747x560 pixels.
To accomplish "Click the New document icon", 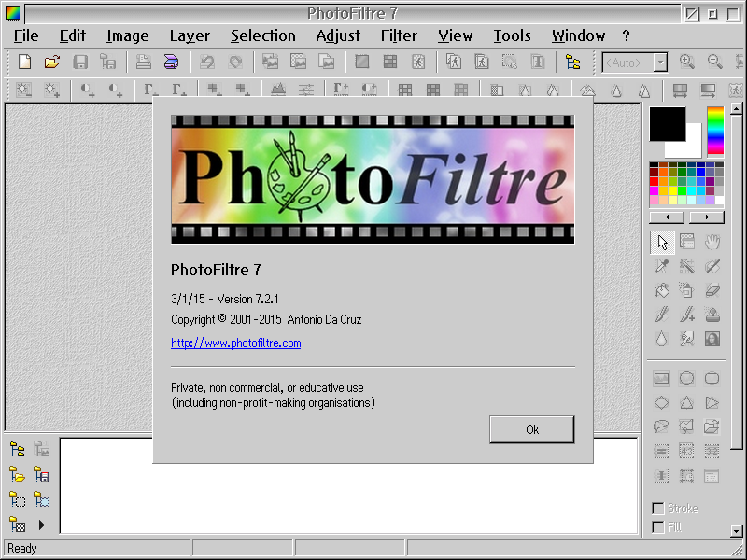I will (24, 62).
